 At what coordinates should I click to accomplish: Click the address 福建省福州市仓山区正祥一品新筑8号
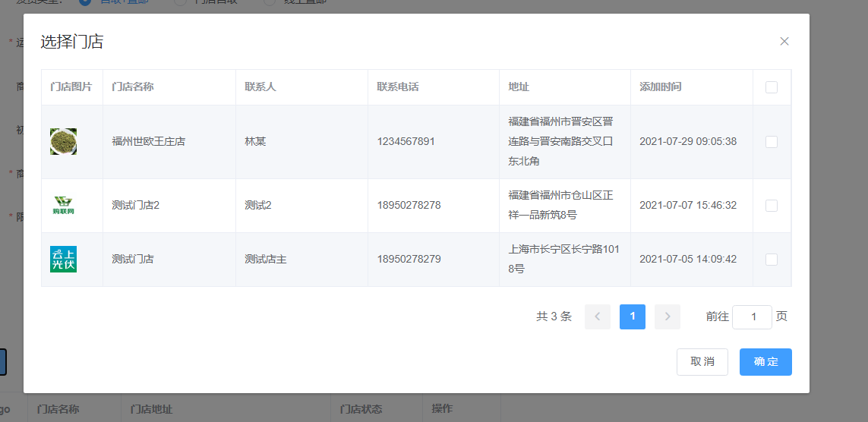pyautogui.click(x=560, y=205)
